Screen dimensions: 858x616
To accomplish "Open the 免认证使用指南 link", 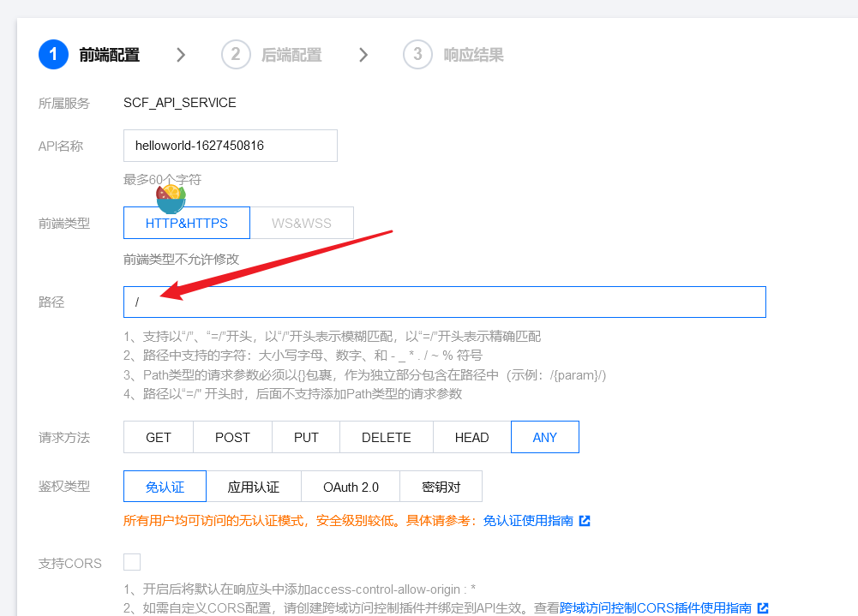I will point(528,520).
